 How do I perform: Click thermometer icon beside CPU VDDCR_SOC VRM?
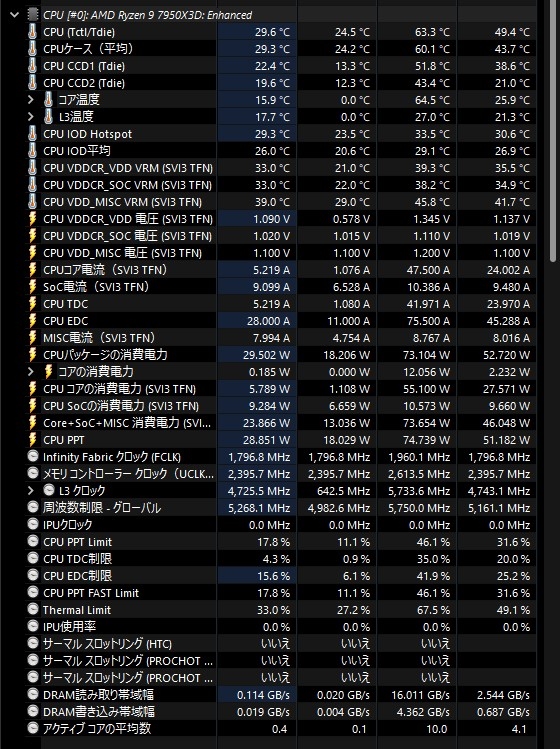32,185
